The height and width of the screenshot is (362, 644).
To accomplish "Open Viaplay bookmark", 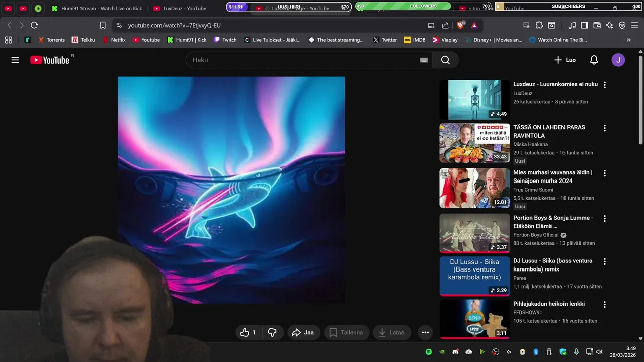I will [445, 40].
